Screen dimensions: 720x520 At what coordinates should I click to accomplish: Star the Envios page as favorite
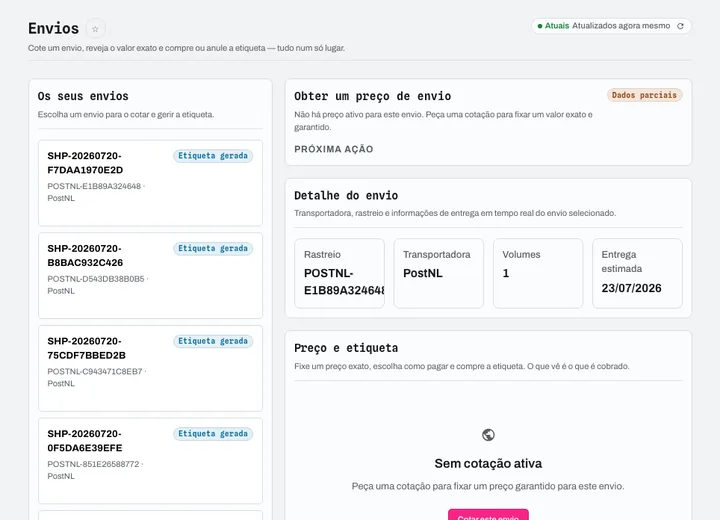coord(95,29)
